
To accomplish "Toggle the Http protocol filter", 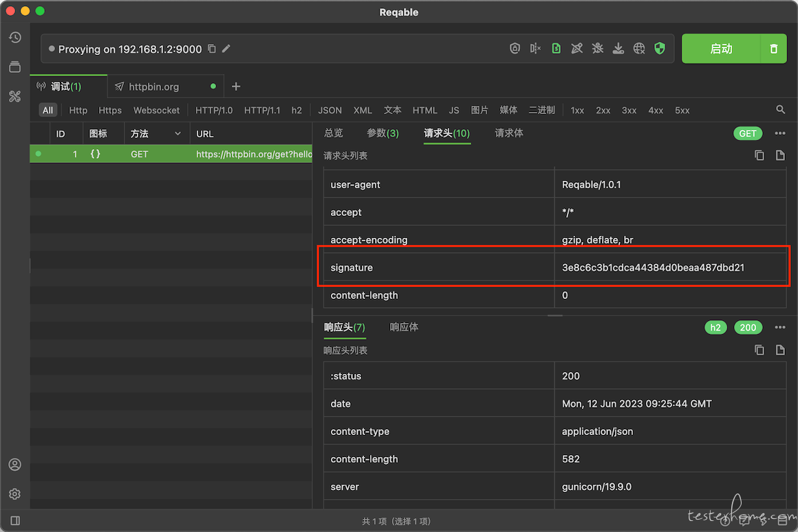I will tap(78, 111).
